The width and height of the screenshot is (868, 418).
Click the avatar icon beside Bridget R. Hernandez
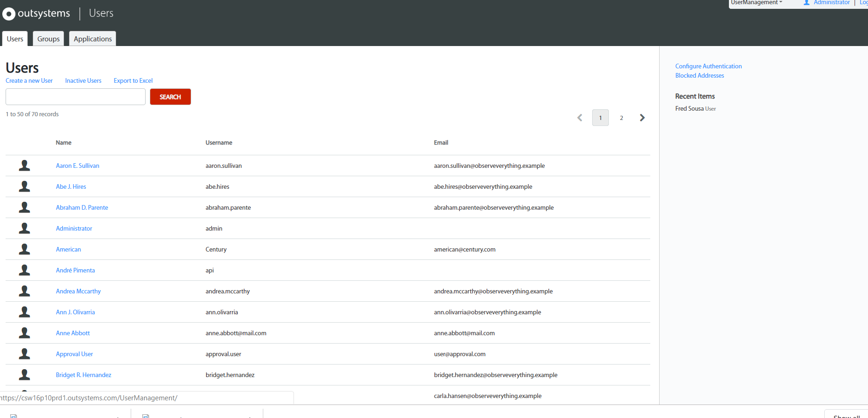click(x=25, y=375)
